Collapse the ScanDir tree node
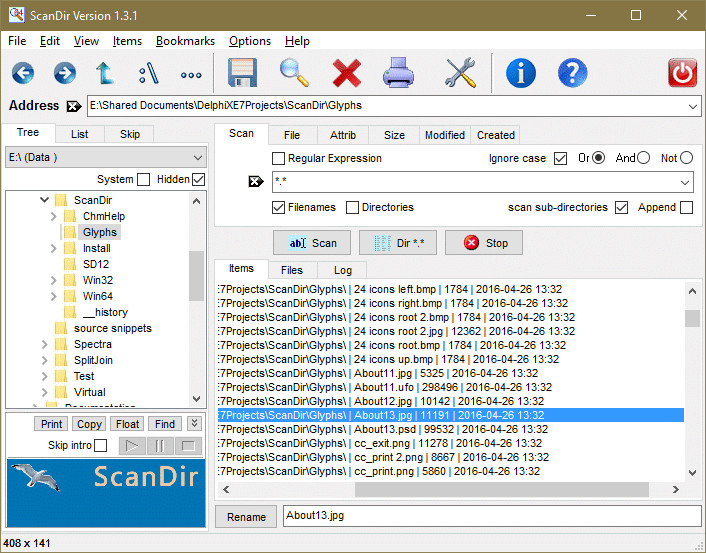Image resolution: width=706 pixels, height=553 pixels. (x=44, y=199)
